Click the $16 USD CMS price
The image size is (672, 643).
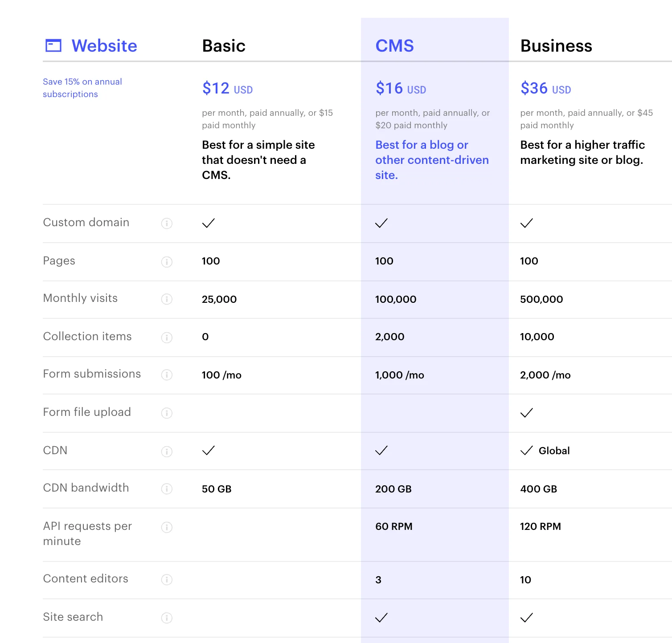click(400, 89)
